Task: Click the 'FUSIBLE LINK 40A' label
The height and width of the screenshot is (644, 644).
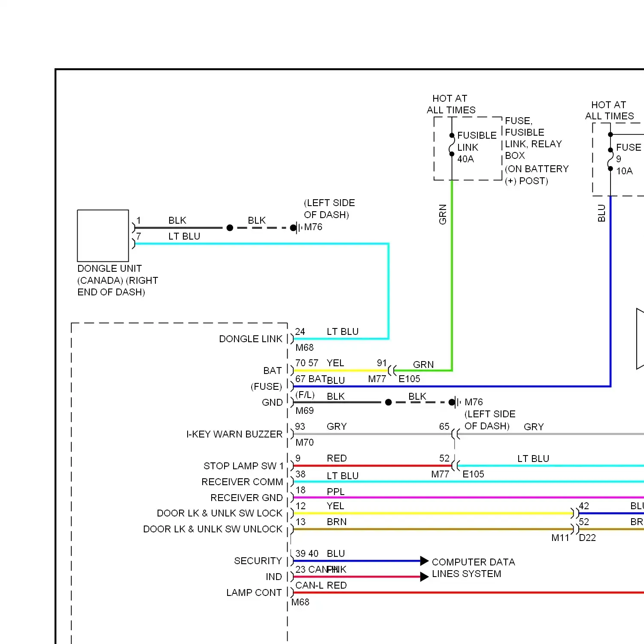Action: coord(477,147)
